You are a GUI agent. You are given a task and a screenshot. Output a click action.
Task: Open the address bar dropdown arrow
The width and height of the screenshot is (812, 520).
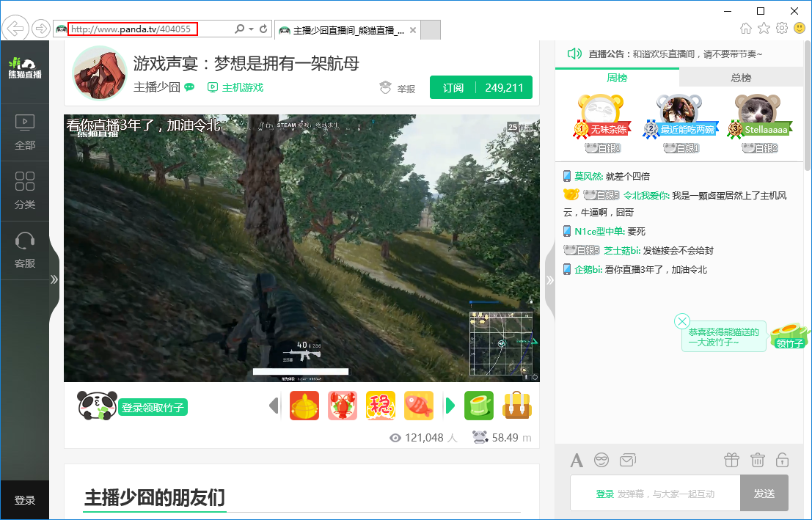(x=251, y=29)
